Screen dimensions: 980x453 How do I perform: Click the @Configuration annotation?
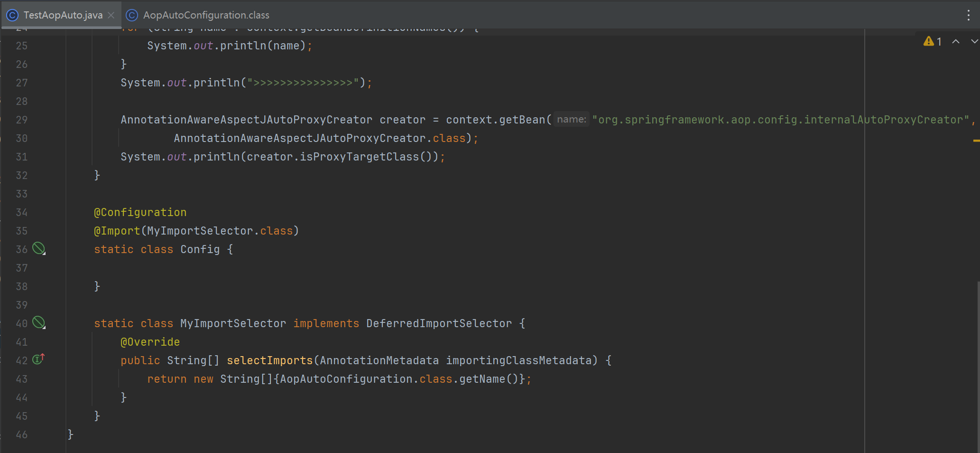(140, 212)
